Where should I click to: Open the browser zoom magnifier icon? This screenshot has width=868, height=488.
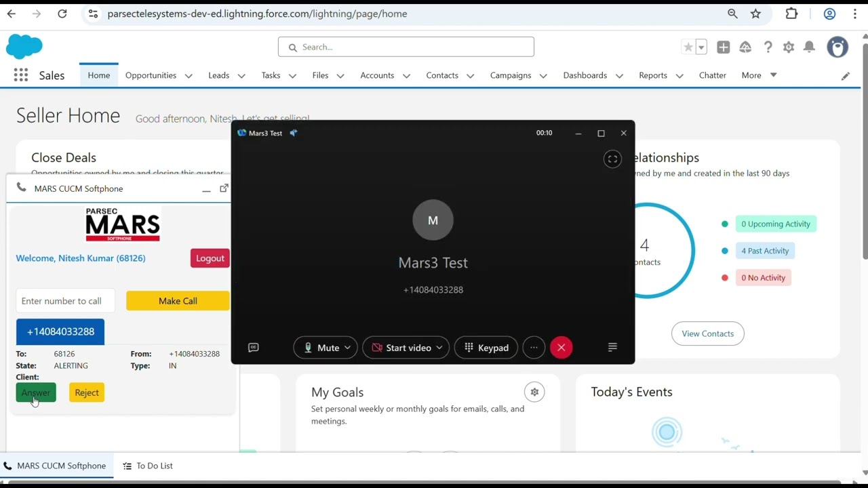[732, 14]
